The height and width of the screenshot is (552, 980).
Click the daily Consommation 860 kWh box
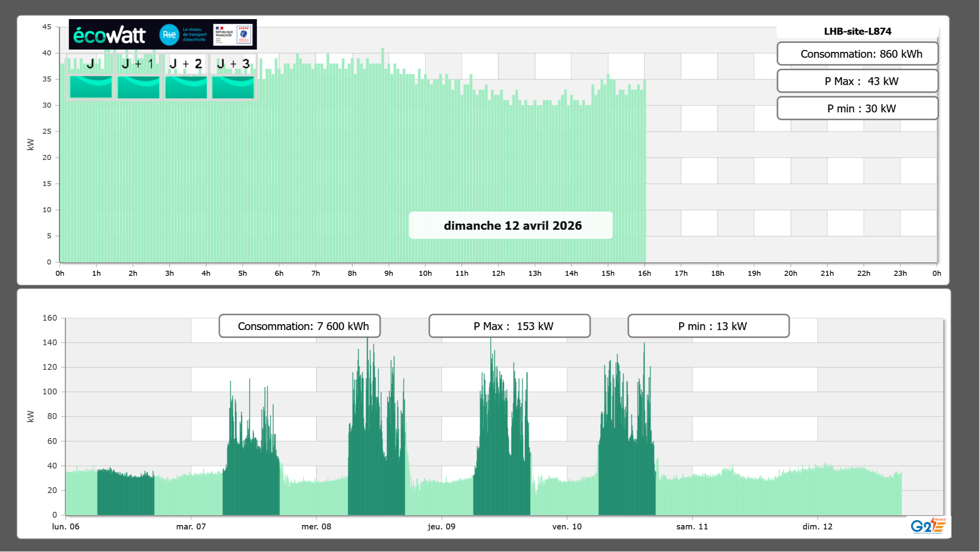coord(857,54)
